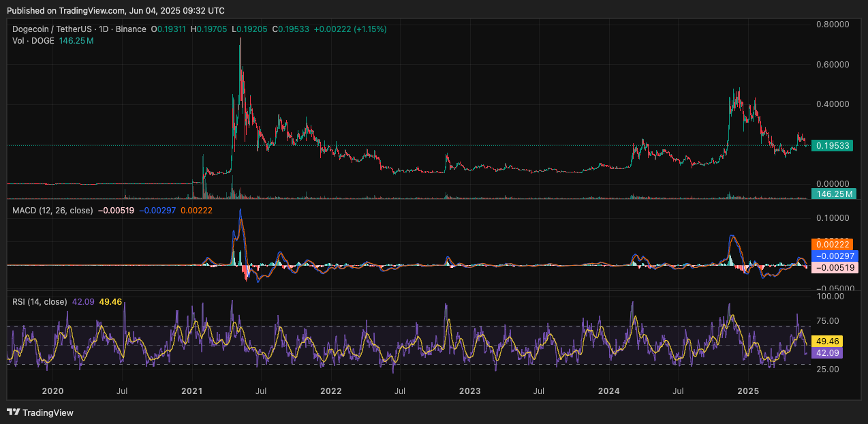The height and width of the screenshot is (424, 868).
Task: Click the blue −0.00297 tag on the MACD axis
Action: coord(835,256)
